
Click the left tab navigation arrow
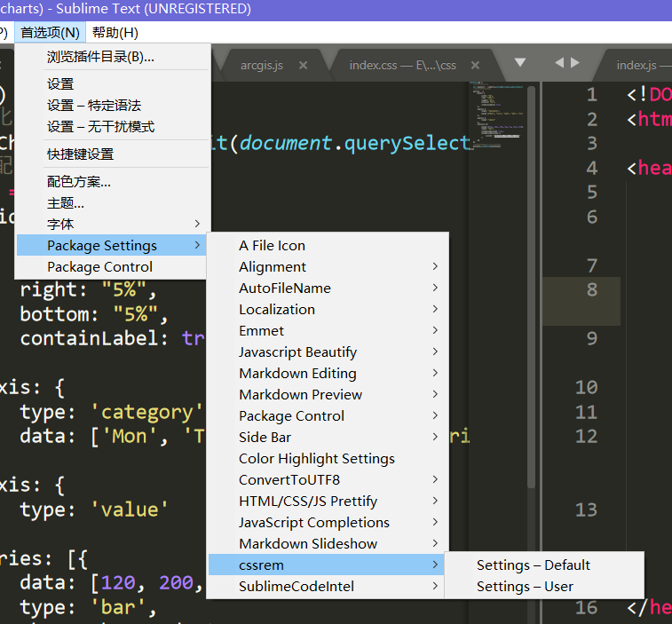pos(558,63)
